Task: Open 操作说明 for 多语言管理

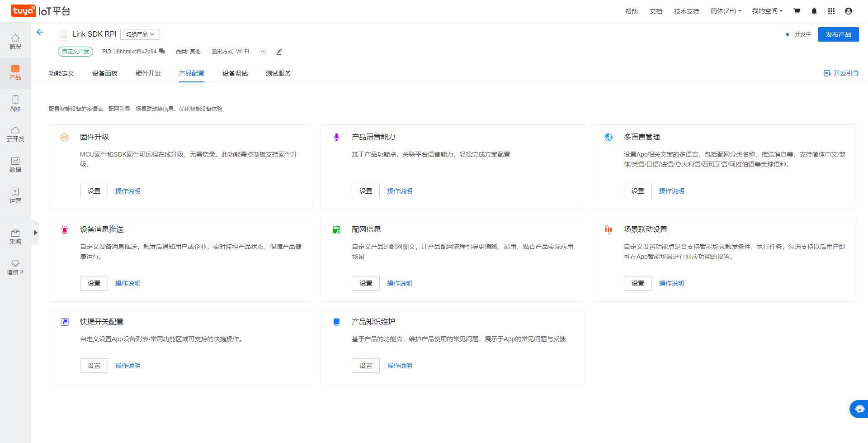Action: point(672,191)
